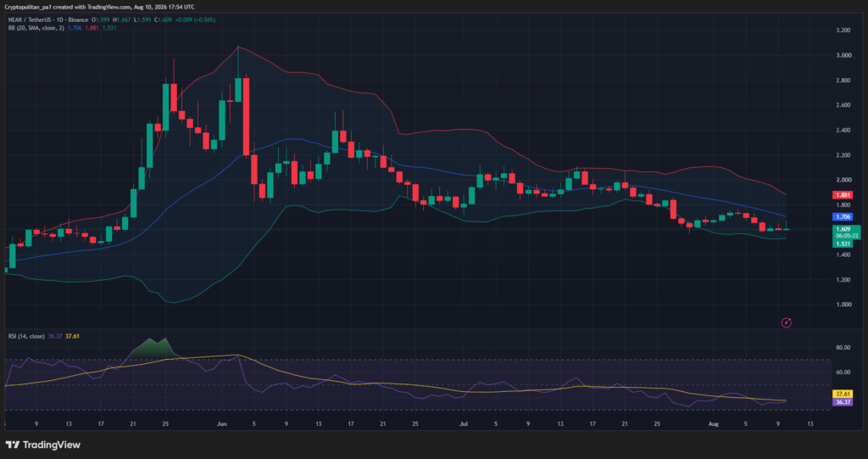Click the close value C1.609 in the legend

pos(162,20)
